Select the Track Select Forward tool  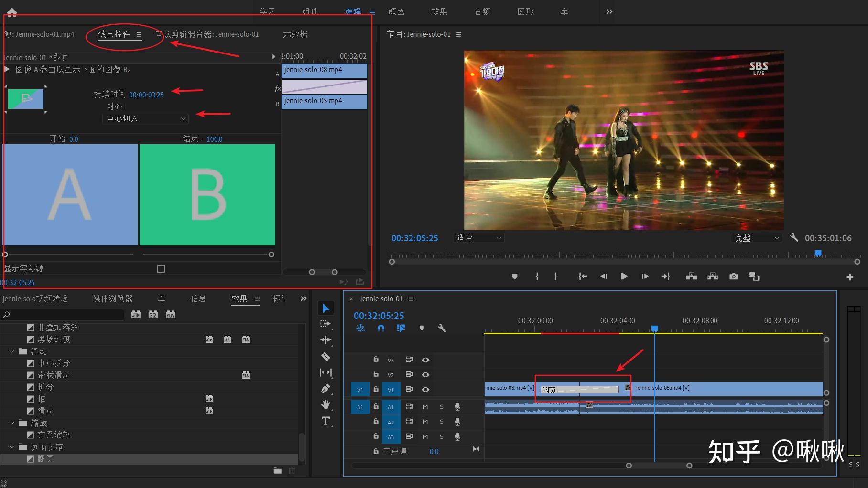[325, 324]
